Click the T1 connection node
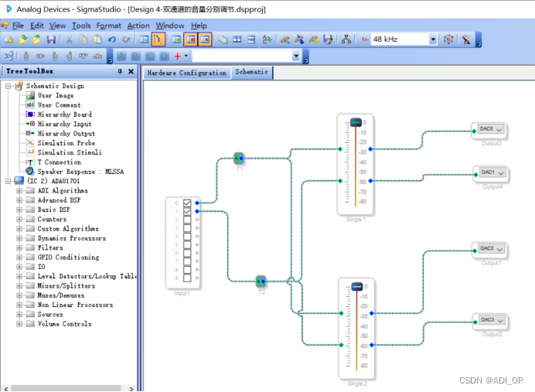Screen dimensions: 535x392 click(x=239, y=159)
